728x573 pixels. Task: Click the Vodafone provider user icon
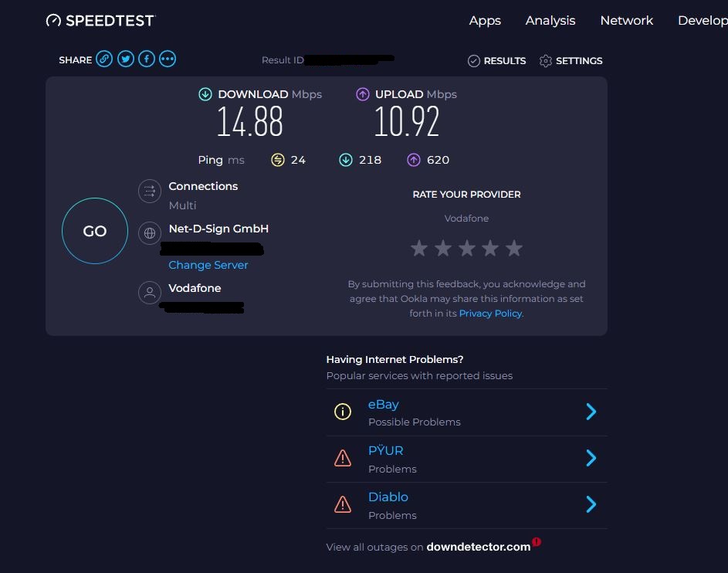(150, 293)
